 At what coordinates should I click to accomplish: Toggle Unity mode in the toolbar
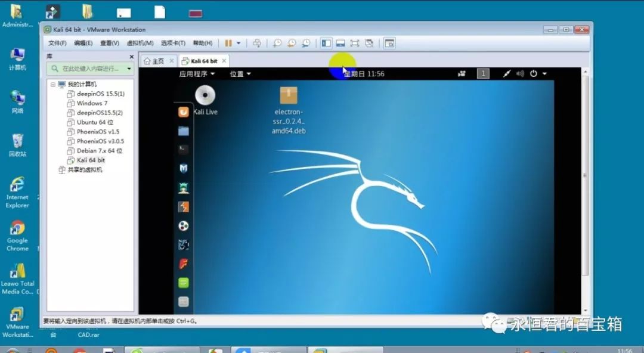pyautogui.click(x=369, y=43)
